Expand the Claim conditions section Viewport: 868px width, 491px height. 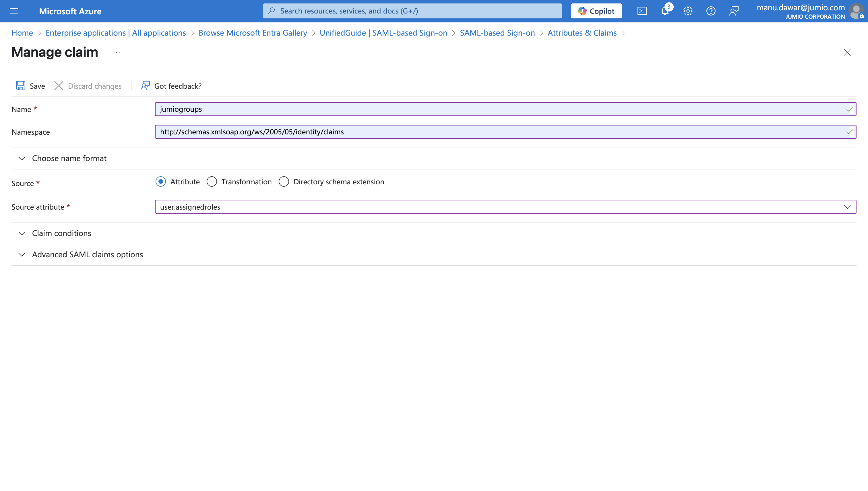[x=61, y=233]
